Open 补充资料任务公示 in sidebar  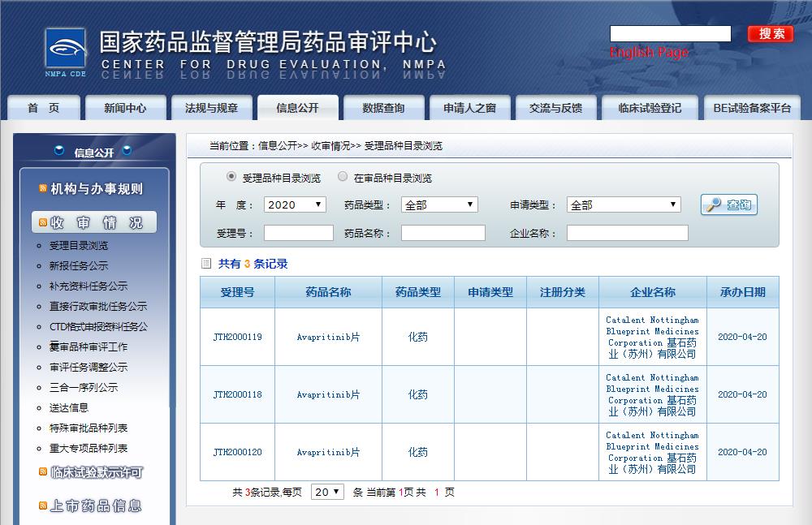point(89,286)
